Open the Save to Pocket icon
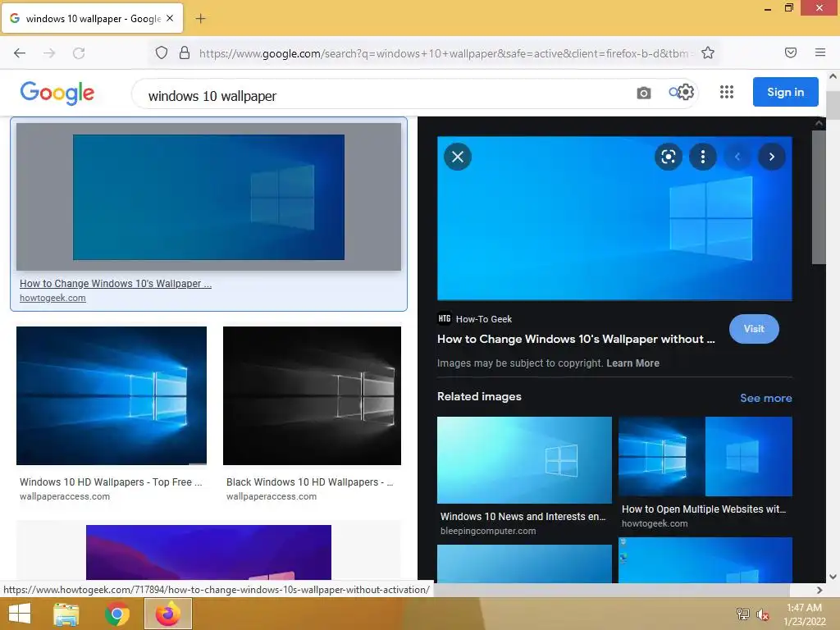The height and width of the screenshot is (630, 840). click(791, 52)
